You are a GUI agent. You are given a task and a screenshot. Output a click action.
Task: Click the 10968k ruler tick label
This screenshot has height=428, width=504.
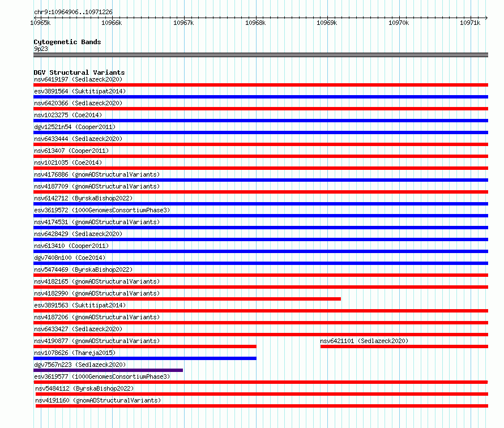(x=255, y=23)
